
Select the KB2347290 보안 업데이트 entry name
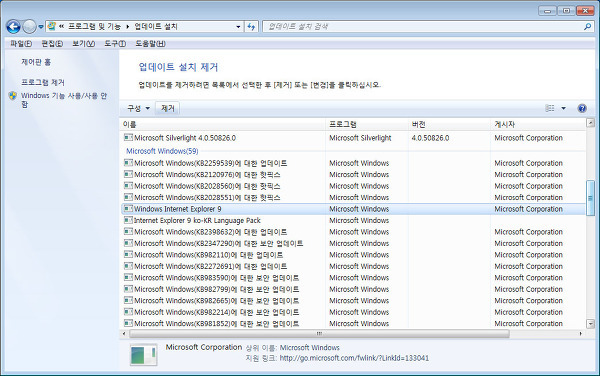coord(218,243)
